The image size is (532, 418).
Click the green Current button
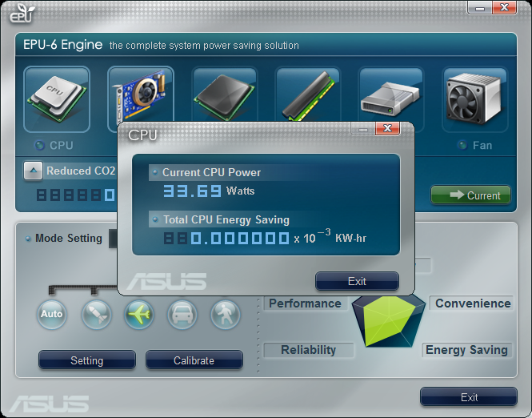(470, 195)
